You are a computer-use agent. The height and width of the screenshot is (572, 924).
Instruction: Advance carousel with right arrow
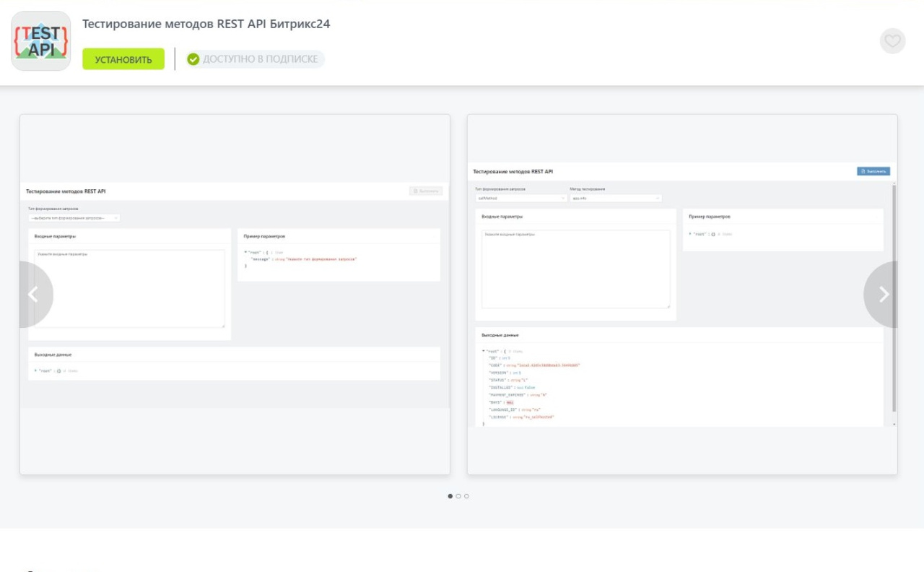coord(883,294)
